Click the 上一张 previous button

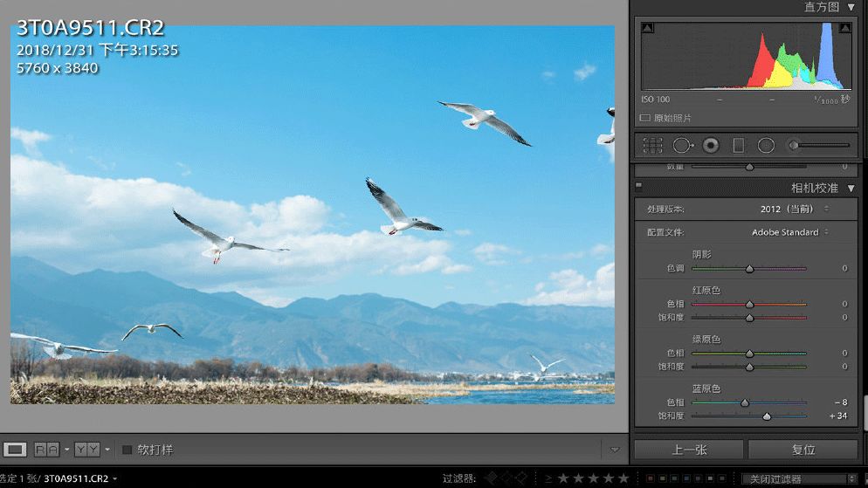688,450
